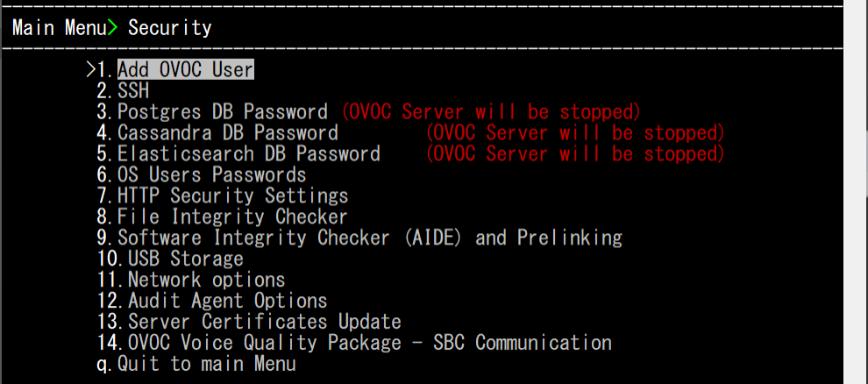This screenshot has width=868, height=384.
Task: Open OVOC Voice Quality Package option
Action: point(369,343)
